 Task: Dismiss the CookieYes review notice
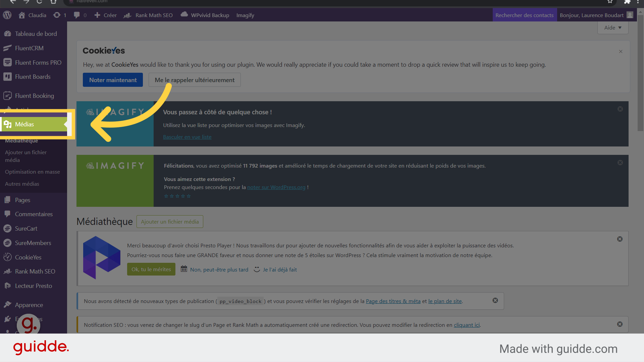[x=621, y=51]
